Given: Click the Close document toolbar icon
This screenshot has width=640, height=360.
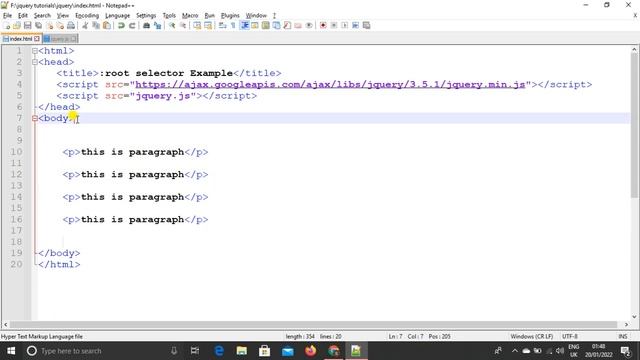Looking at the screenshot, I should 49,25.
